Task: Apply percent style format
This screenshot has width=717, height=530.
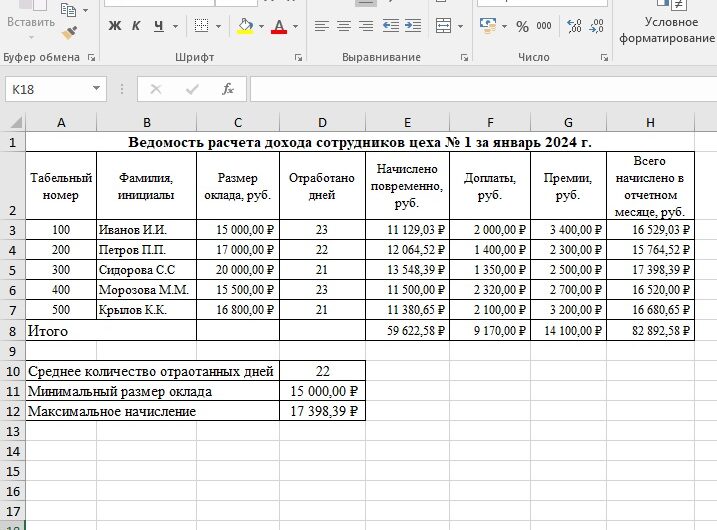Action: click(x=522, y=26)
